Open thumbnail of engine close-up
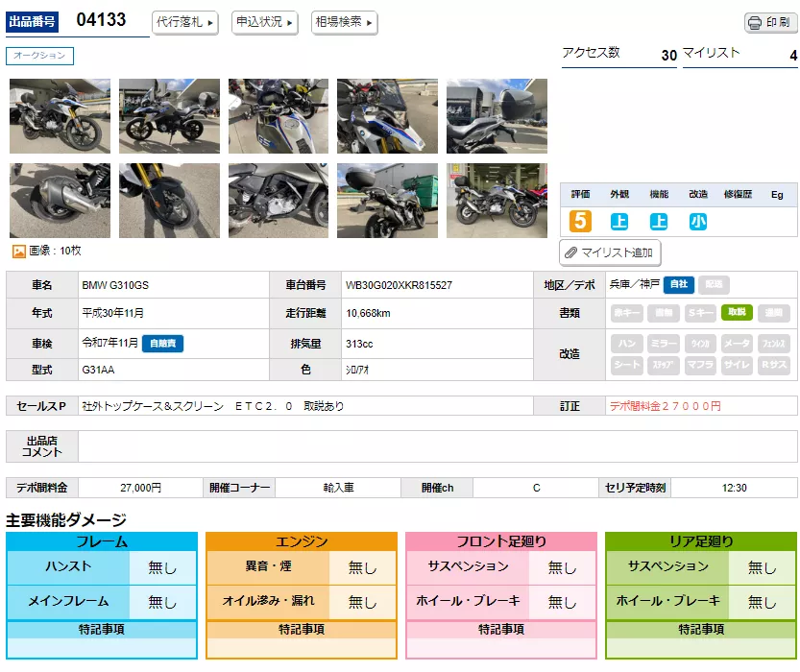This screenshot has width=800, height=672. tap(279, 201)
